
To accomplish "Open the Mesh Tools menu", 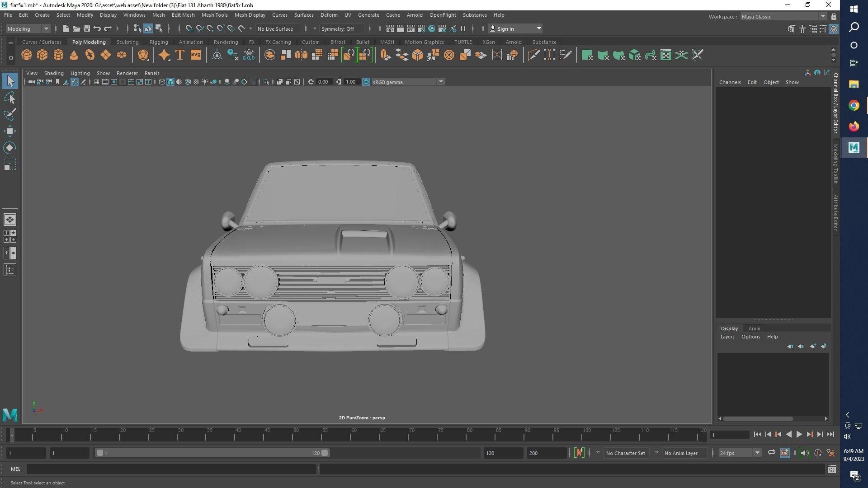I will (x=214, y=15).
